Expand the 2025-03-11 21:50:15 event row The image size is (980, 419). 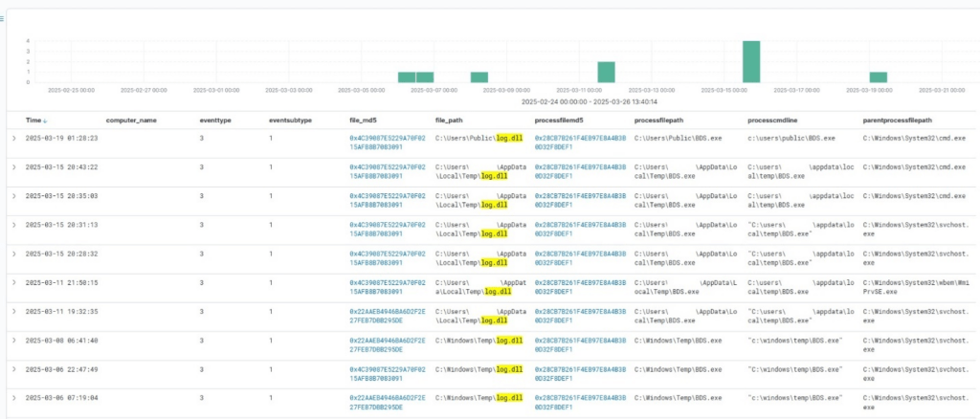coord(14,283)
